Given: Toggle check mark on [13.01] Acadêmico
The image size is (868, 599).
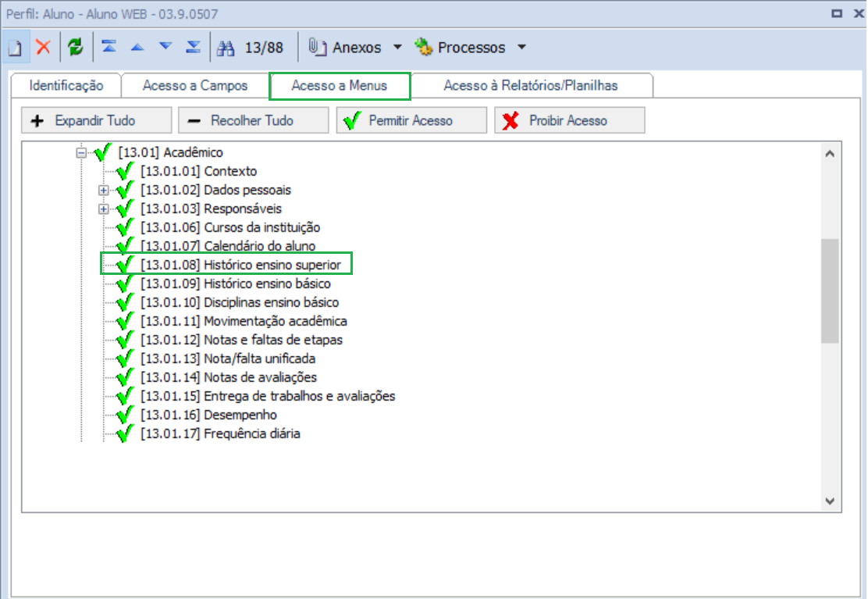Looking at the screenshot, I should point(103,152).
